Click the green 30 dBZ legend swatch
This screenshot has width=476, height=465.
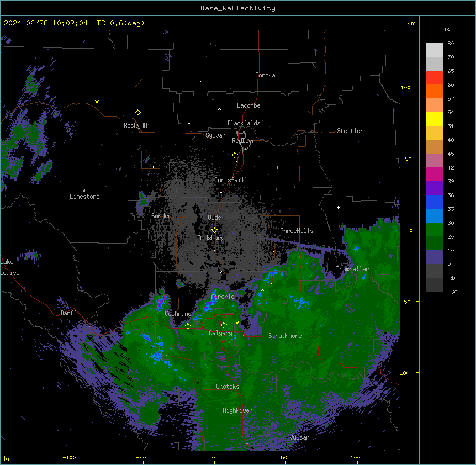[x=434, y=230]
